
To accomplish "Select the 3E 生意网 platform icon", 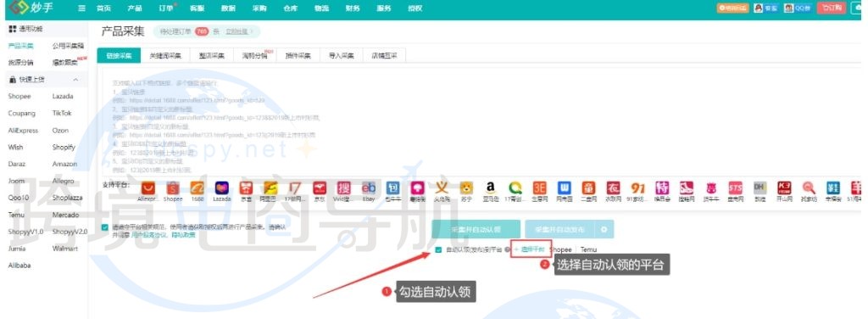I will click(x=539, y=188).
